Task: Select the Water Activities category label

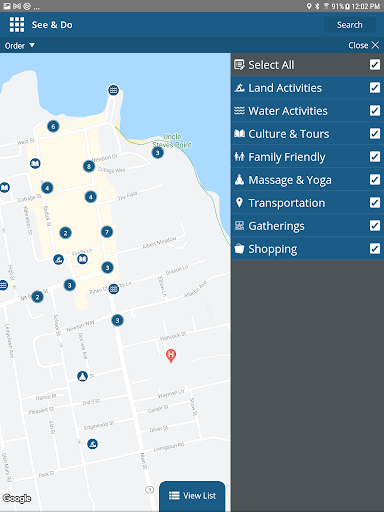Action: 288,111
